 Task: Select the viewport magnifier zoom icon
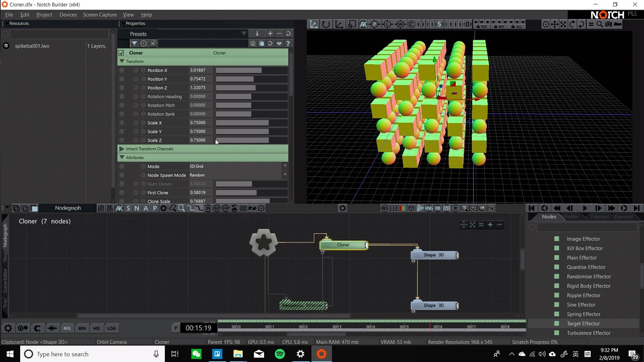[x=599, y=24]
